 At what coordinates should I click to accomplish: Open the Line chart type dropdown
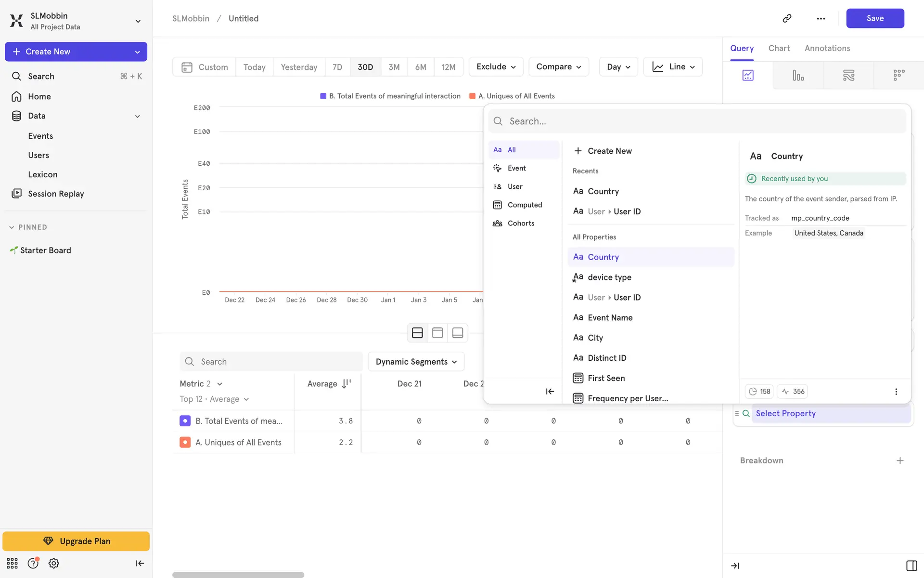point(673,67)
